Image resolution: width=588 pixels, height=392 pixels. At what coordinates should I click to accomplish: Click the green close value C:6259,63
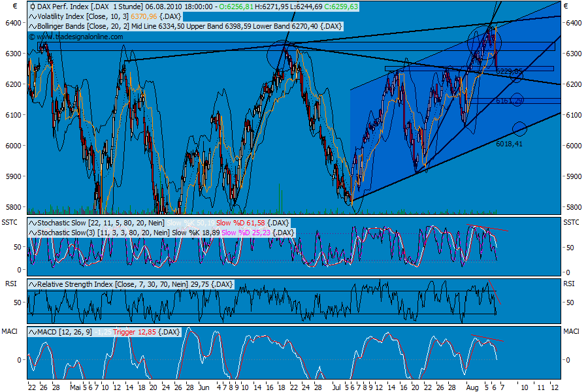click(x=341, y=7)
